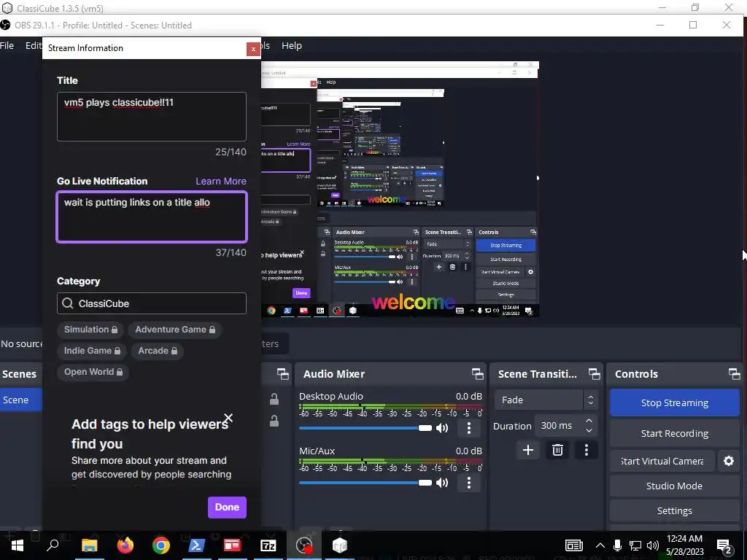The width and height of the screenshot is (747, 560).
Task: Open the Help menu in OBS
Action: pyautogui.click(x=292, y=46)
